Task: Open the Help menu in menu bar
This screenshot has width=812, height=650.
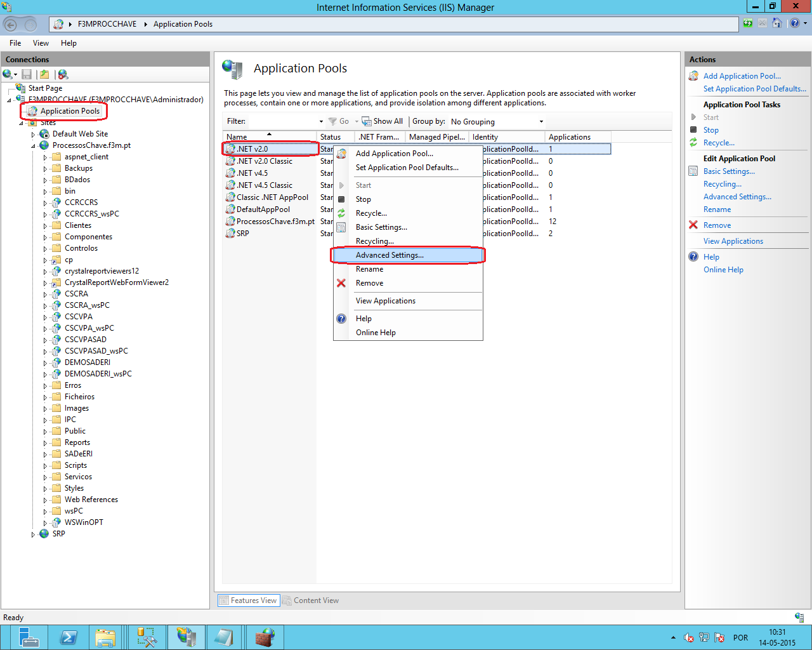Action: (x=69, y=43)
